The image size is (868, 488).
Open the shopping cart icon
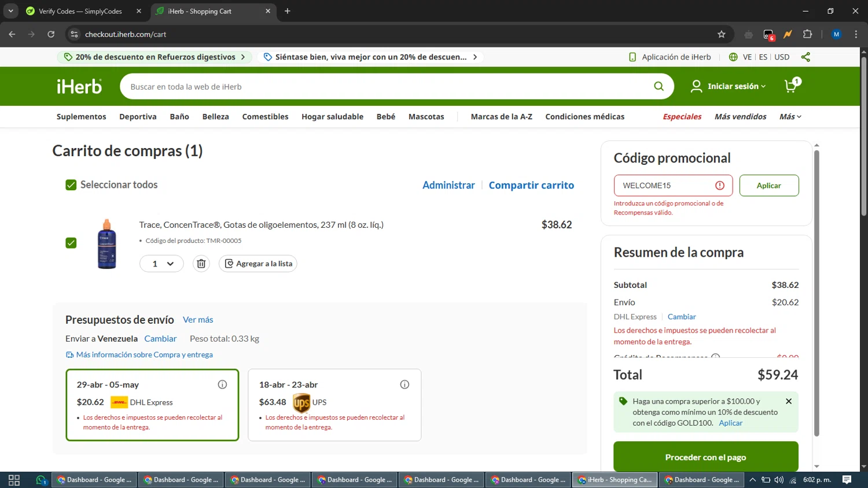point(792,86)
